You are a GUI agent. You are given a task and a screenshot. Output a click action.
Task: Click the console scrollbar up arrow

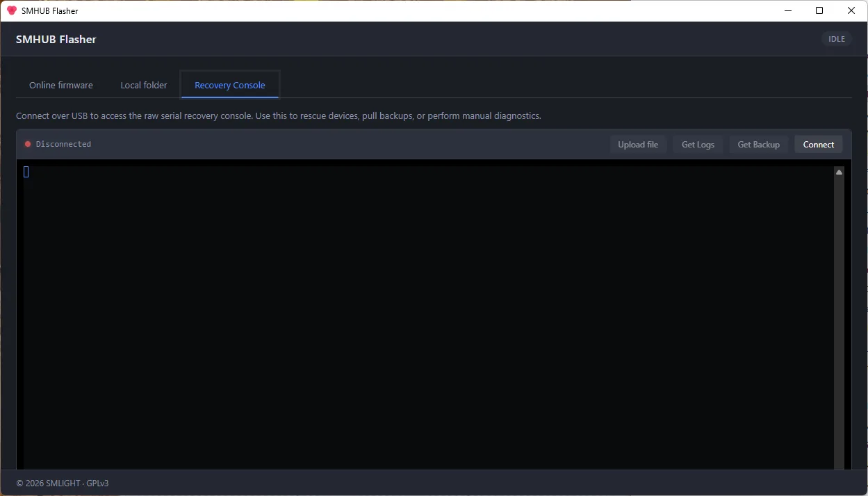(x=839, y=172)
